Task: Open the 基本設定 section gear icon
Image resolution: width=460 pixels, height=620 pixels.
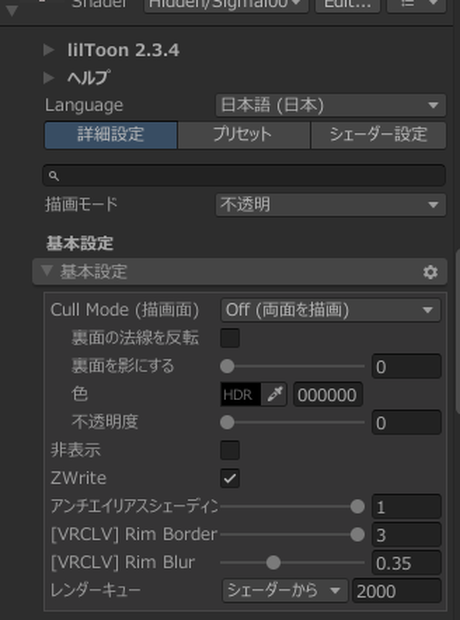Action: pos(430,272)
